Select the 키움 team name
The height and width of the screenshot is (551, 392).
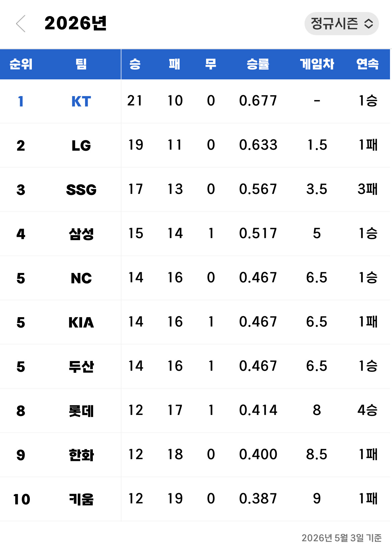[81, 499]
